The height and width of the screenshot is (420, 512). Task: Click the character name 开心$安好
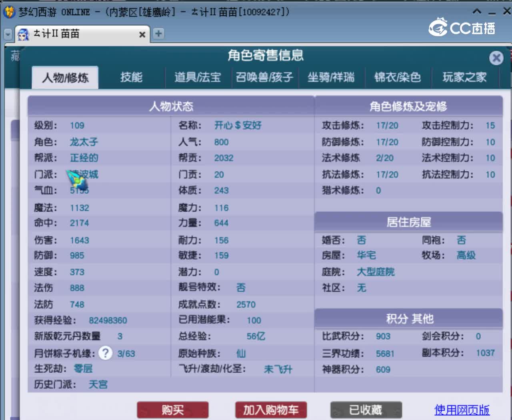(238, 126)
